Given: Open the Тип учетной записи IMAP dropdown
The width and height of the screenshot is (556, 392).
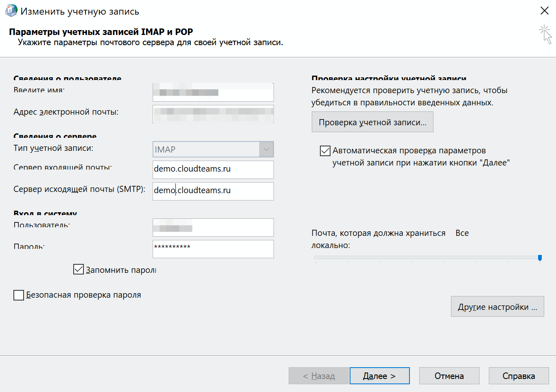Looking at the screenshot, I should coord(266,149).
